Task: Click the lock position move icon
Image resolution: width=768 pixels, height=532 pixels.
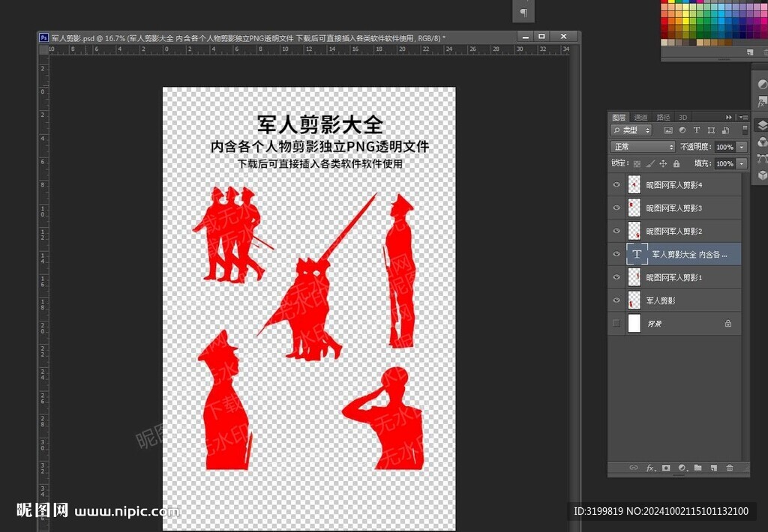Action: (664, 163)
